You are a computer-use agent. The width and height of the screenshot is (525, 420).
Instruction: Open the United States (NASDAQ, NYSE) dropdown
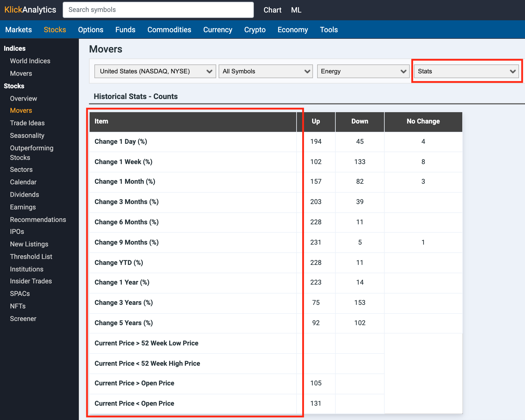click(x=155, y=71)
